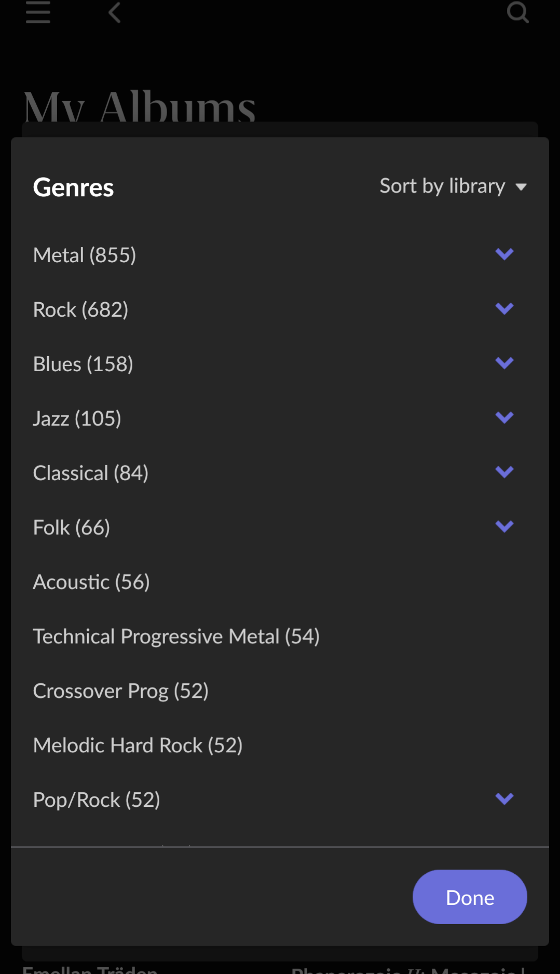The height and width of the screenshot is (974, 560).
Task: Select the Metal (855) genre
Action: click(85, 255)
